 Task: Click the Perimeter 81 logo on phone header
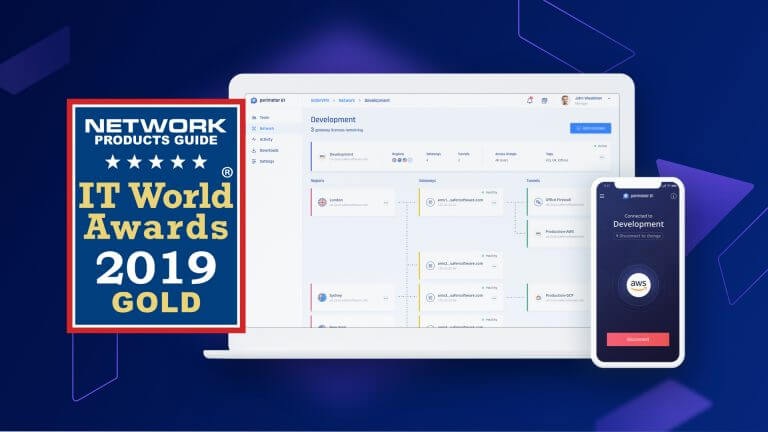(638, 196)
